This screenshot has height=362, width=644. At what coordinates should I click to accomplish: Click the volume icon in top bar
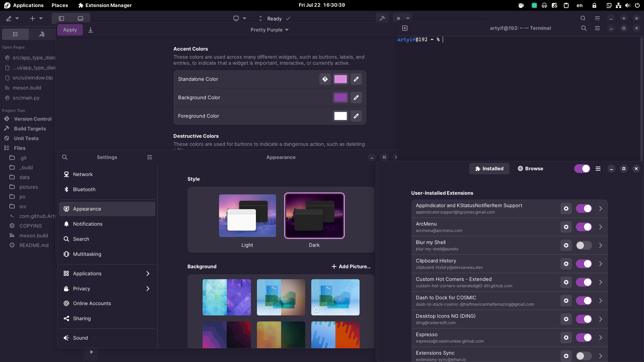(x=628, y=5)
